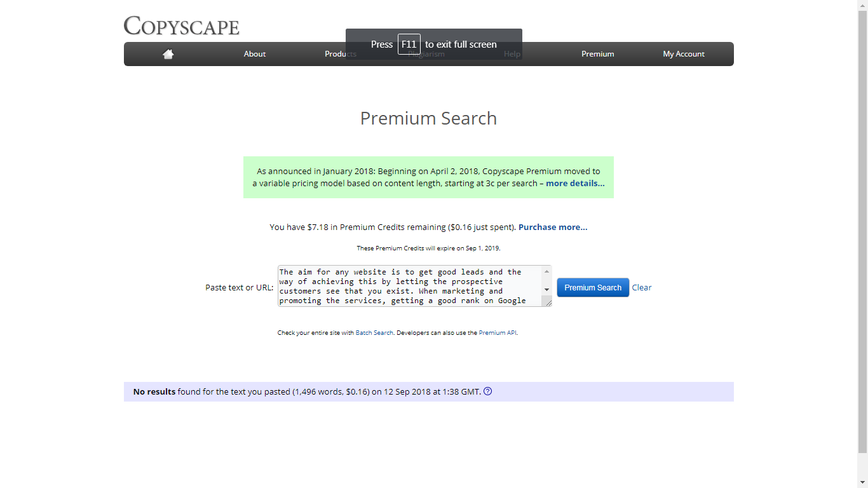The image size is (868, 488).
Task: Open the About menu item
Action: coord(255,54)
